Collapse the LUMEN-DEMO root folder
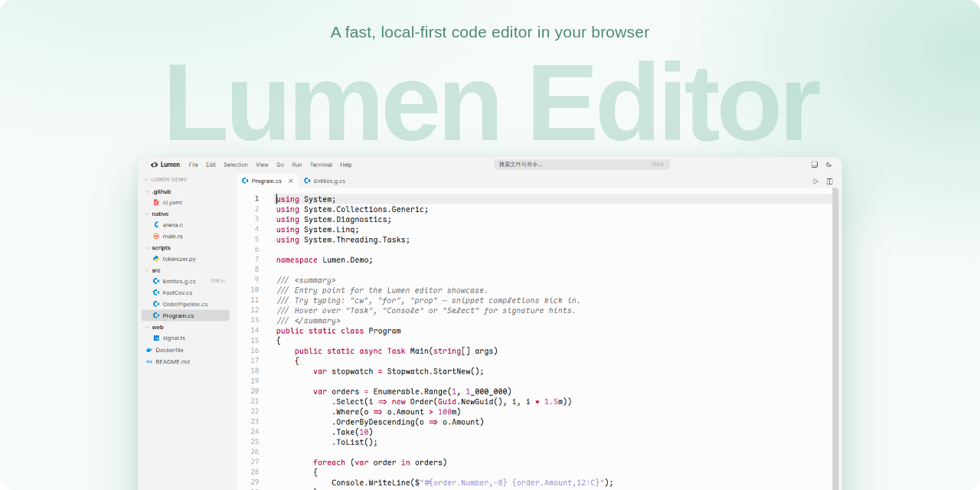This screenshot has width=980, height=490. coord(146,180)
